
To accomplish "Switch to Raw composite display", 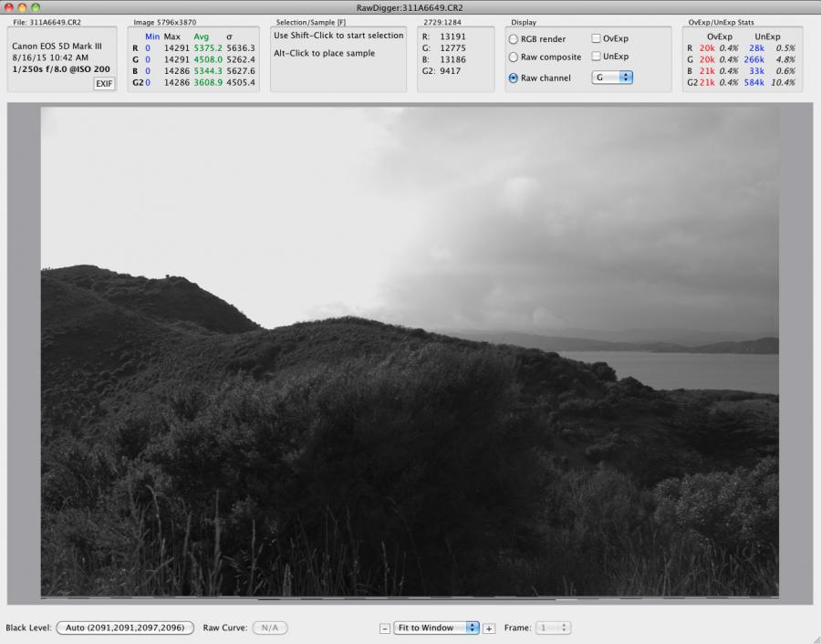I will (514, 57).
